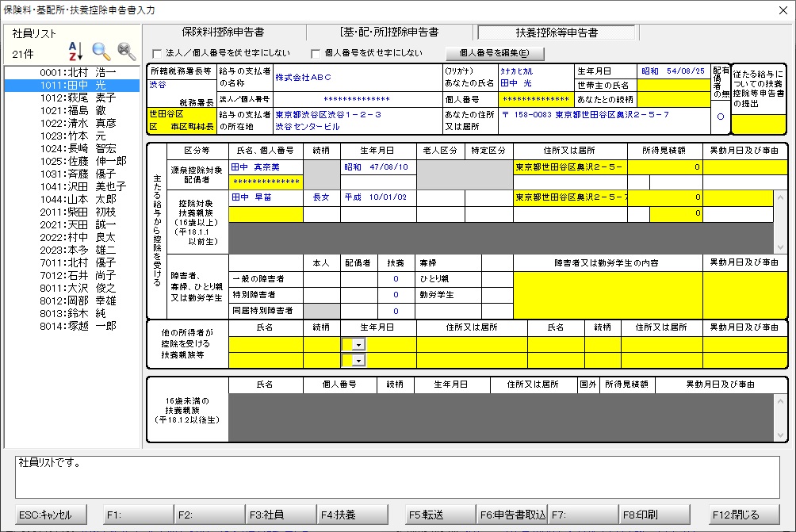Select employee 1024:長崎 智宏

[72, 149]
